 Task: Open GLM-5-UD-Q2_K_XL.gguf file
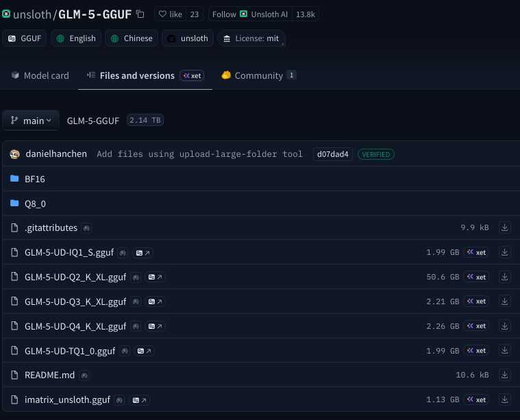click(x=75, y=277)
